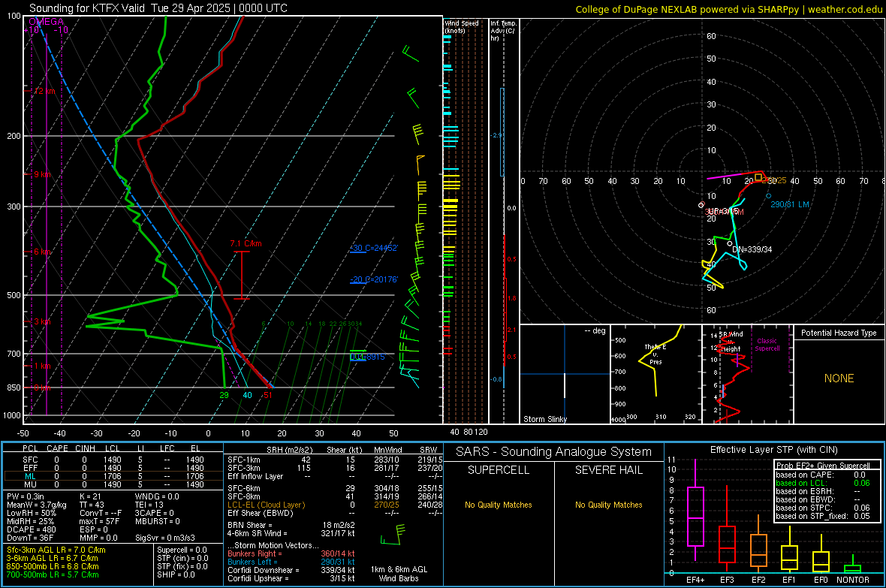This screenshot has height=588, width=886.
Task: Click No Quality Matches under SUPERCELL
Action: pyautogui.click(x=499, y=505)
